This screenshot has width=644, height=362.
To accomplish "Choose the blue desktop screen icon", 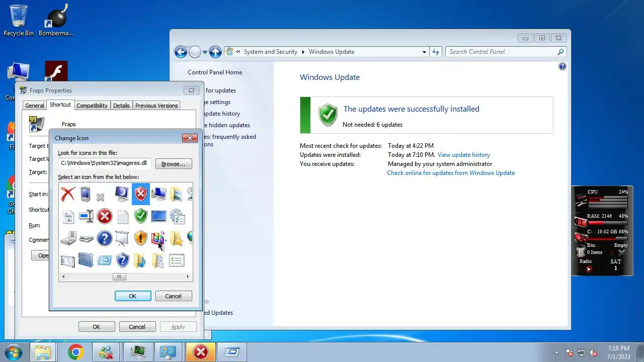I will coord(158,217).
